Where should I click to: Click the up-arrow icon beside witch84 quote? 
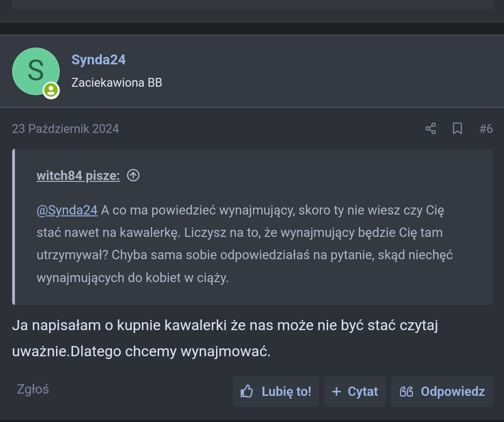(133, 175)
